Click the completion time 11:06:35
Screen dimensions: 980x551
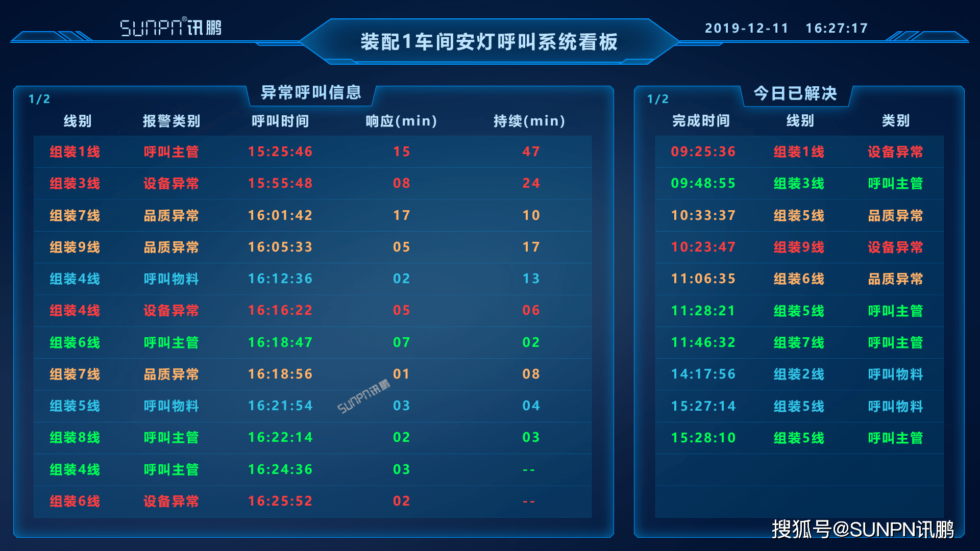[x=703, y=279]
